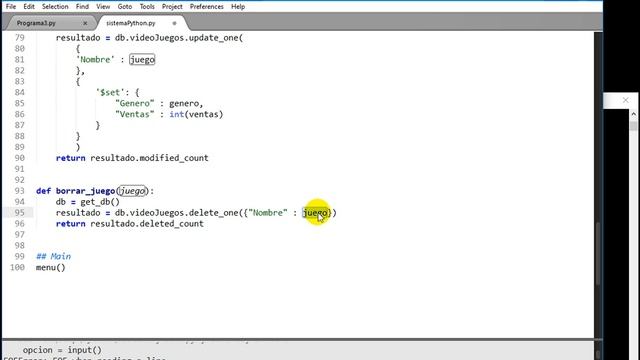Click the "Genero" string on line 85

click(135, 103)
